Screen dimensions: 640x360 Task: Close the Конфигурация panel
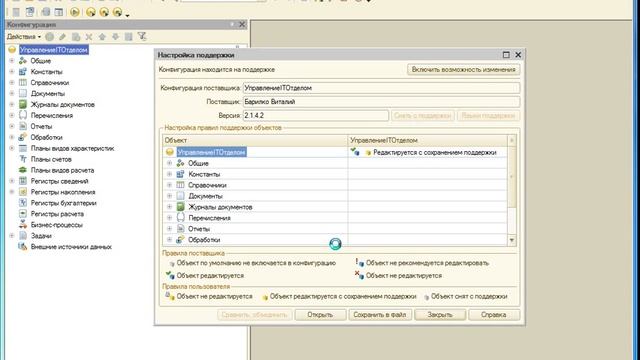[x=242, y=24]
